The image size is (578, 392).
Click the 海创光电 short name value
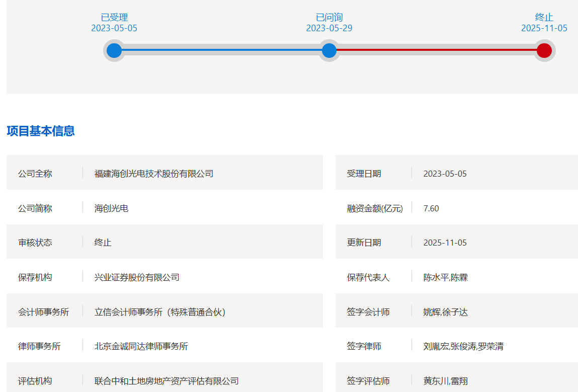(111, 208)
